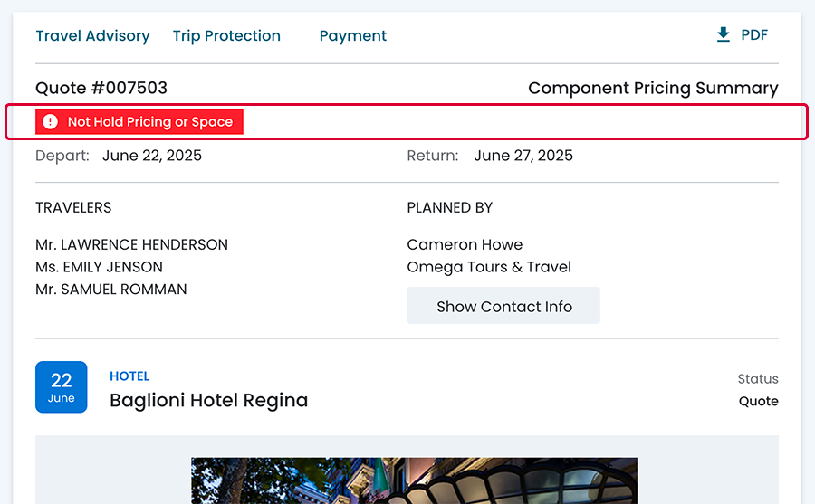This screenshot has width=815, height=504.
Task: Click the Quote #007503 heading
Action: click(101, 88)
